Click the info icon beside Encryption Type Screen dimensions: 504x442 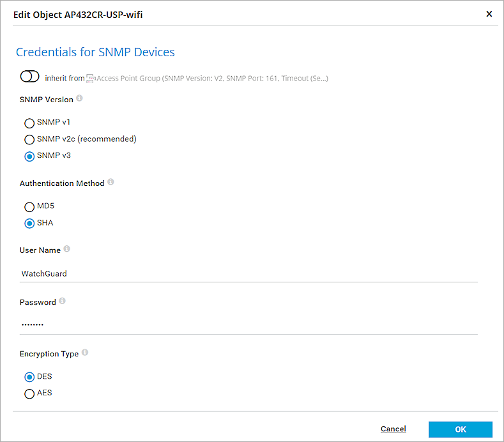tap(85, 353)
